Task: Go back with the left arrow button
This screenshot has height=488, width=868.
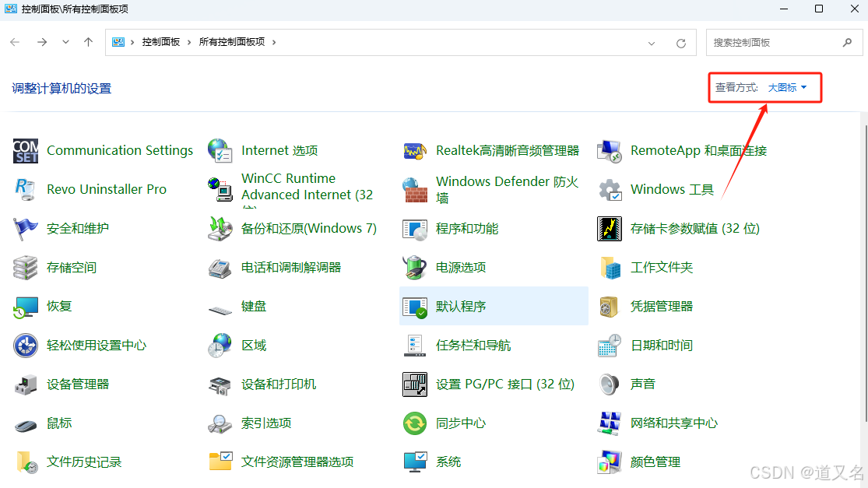Action: coord(15,42)
